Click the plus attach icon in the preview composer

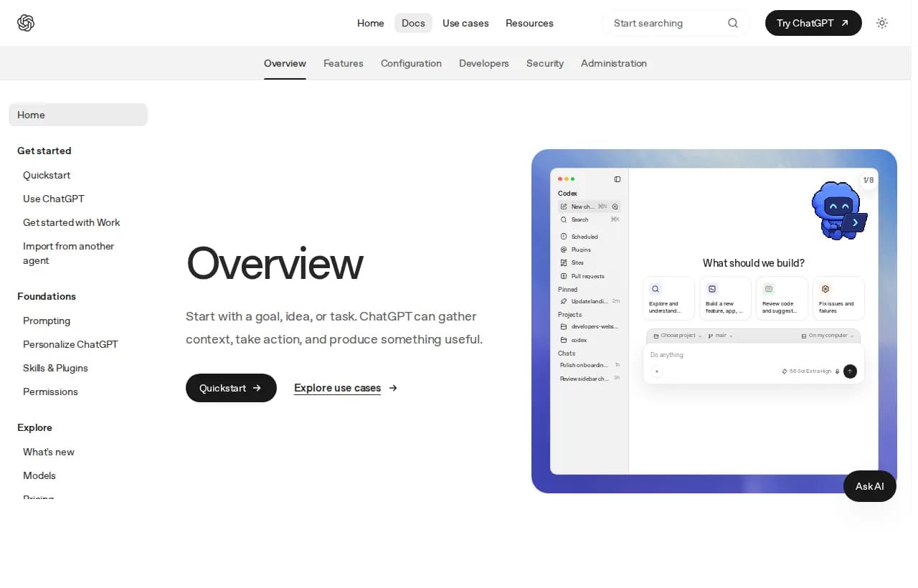tap(657, 371)
